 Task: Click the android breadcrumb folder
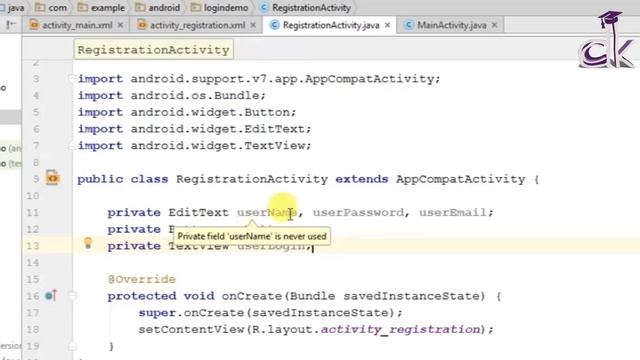click(158, 8)
